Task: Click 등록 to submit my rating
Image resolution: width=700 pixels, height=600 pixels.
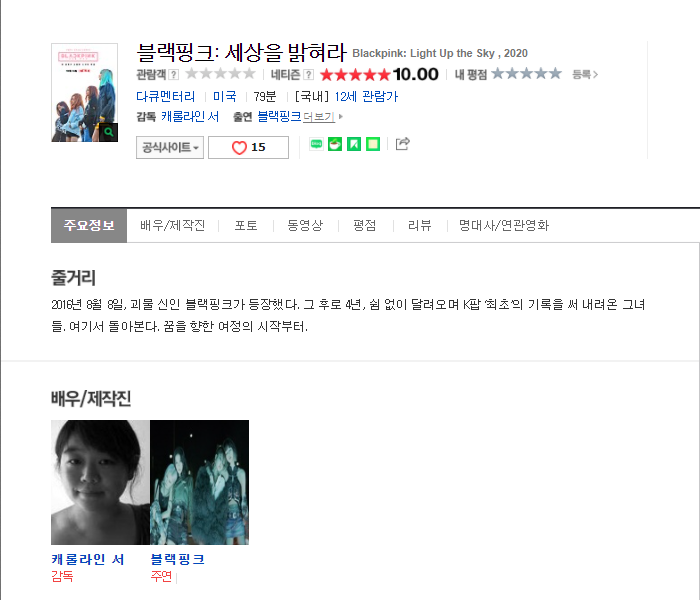Action: [x=585, y=75]
